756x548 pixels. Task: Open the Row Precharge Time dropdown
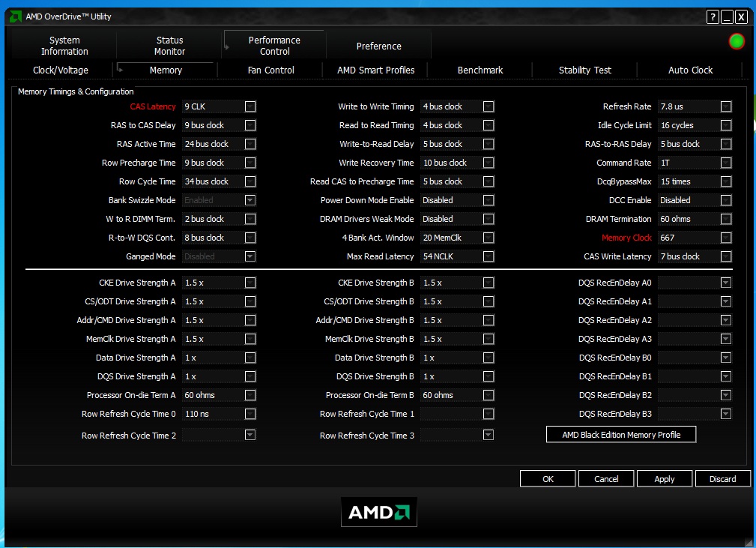click(x=250, y=163)
